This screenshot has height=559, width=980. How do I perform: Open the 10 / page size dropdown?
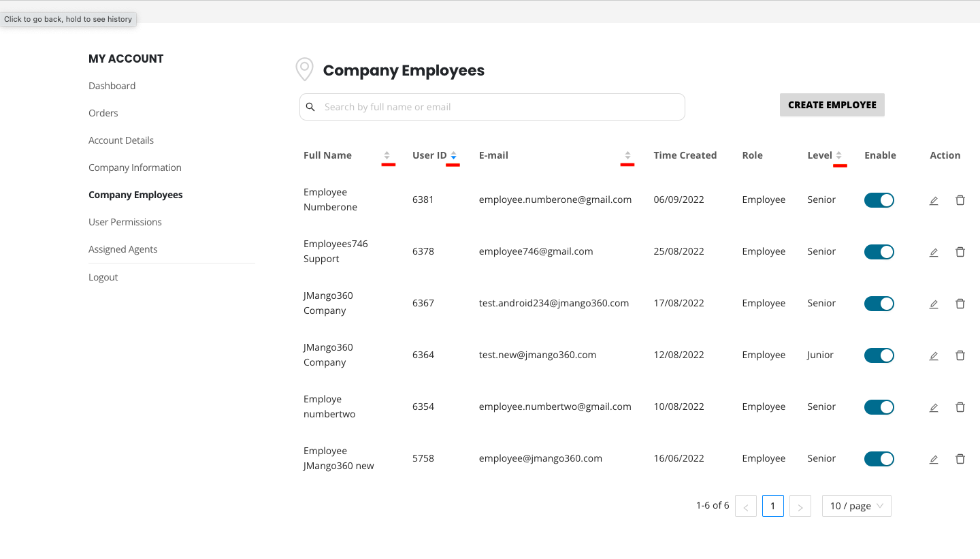(x=856, y=506)
